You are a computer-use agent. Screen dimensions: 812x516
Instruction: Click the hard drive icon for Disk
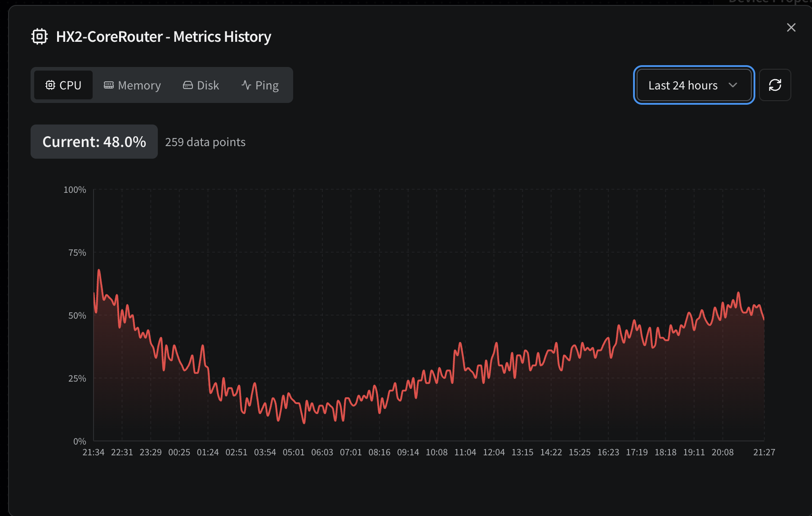tap(188, 85)
